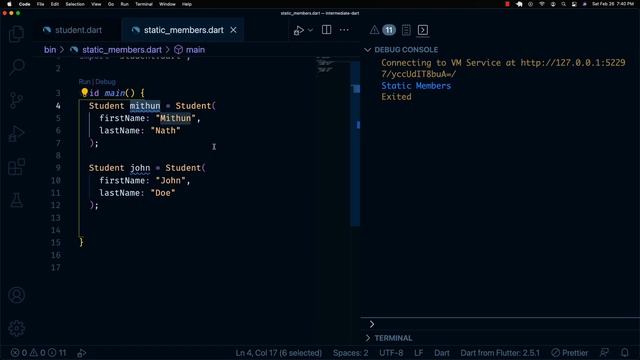Screen dimensions: 640x360
Task: Click the Exited console line
Action: click(396, 97)
